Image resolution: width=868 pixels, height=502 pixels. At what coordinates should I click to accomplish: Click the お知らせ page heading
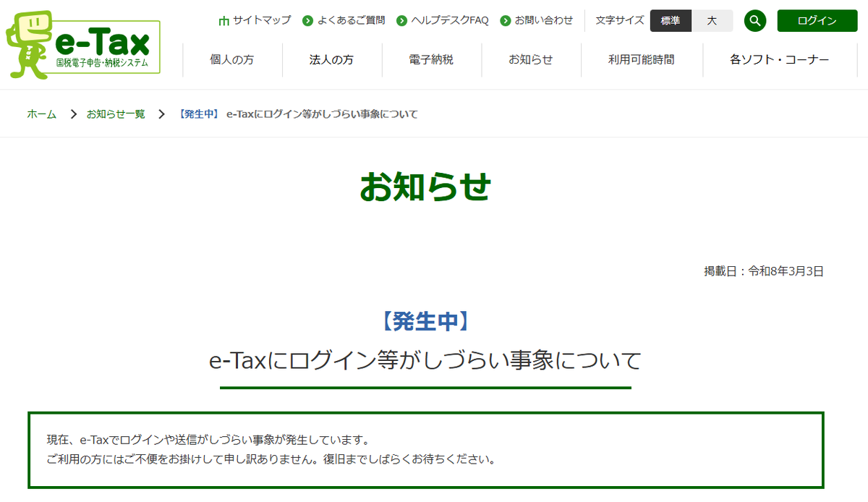pyautogui.click(x=426, y=187)
